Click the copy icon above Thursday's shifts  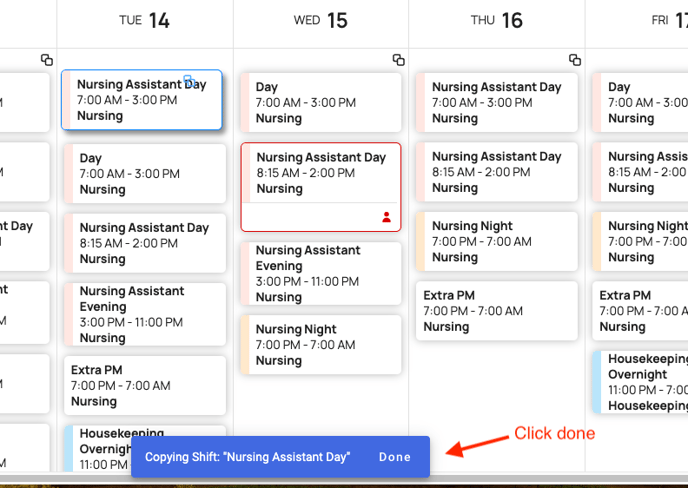[574, 60]
